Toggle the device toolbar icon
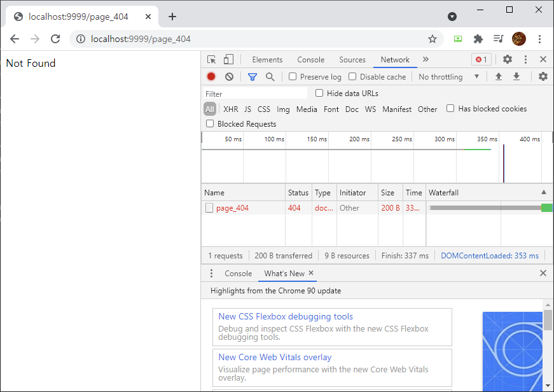This screenshot has width=554, height=392. (228, 59)
